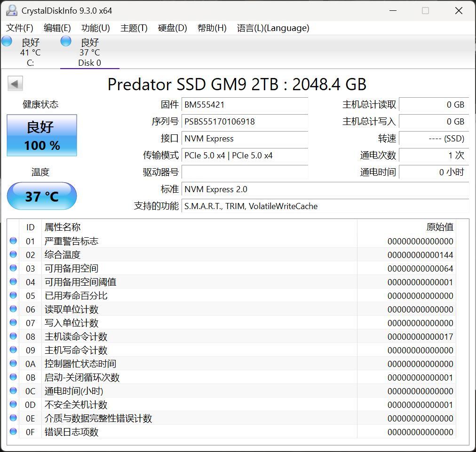The height and width of the screenshot is (452, 476).
Task: Click the status dot for attribute 0A
Action: point(13,364)
